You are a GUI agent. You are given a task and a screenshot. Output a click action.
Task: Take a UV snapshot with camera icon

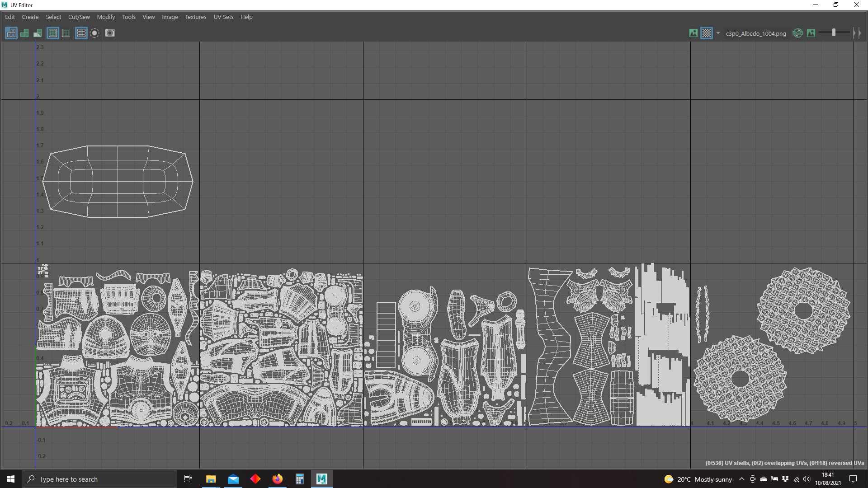(110, 33)
